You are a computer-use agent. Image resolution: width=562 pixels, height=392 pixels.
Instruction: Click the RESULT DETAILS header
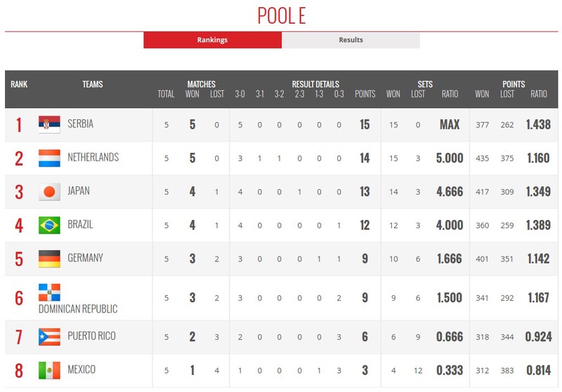pyautogui.click(x=315, y=84)
